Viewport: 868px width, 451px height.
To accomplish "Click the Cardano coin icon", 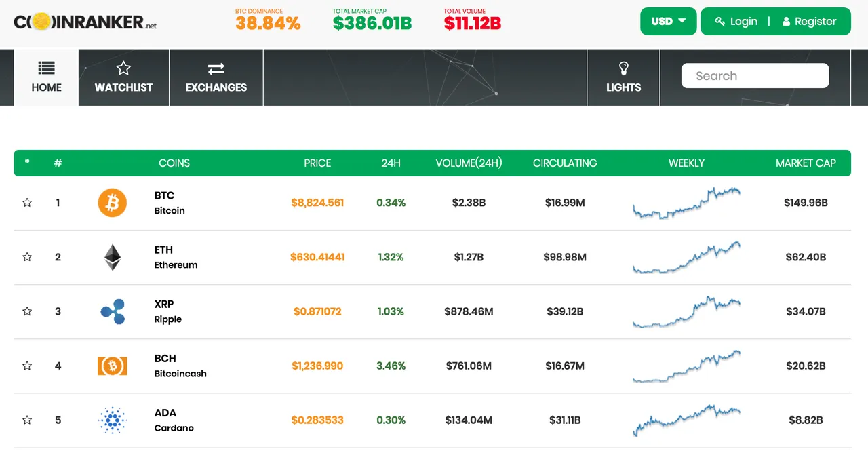I will tap(113, 420).
